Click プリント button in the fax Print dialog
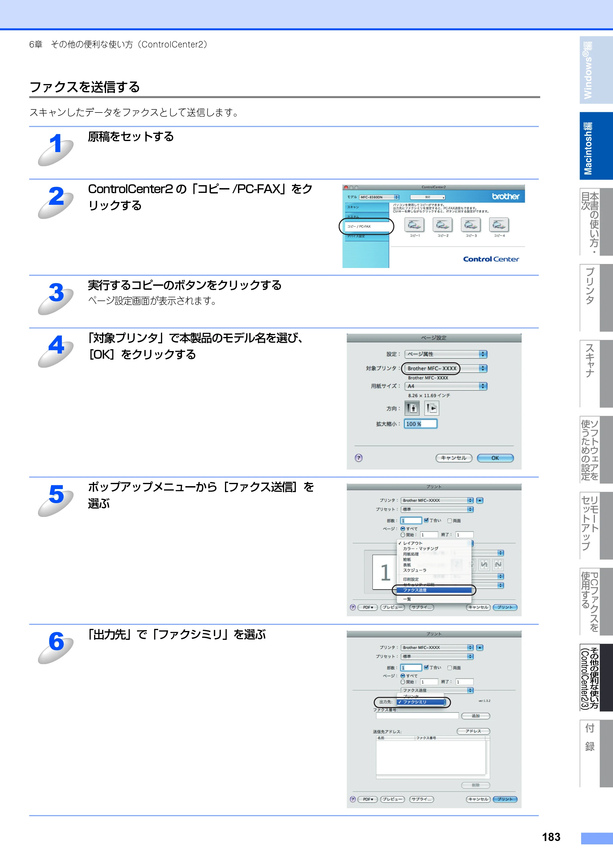613x868 pixels. click(505, 799)
